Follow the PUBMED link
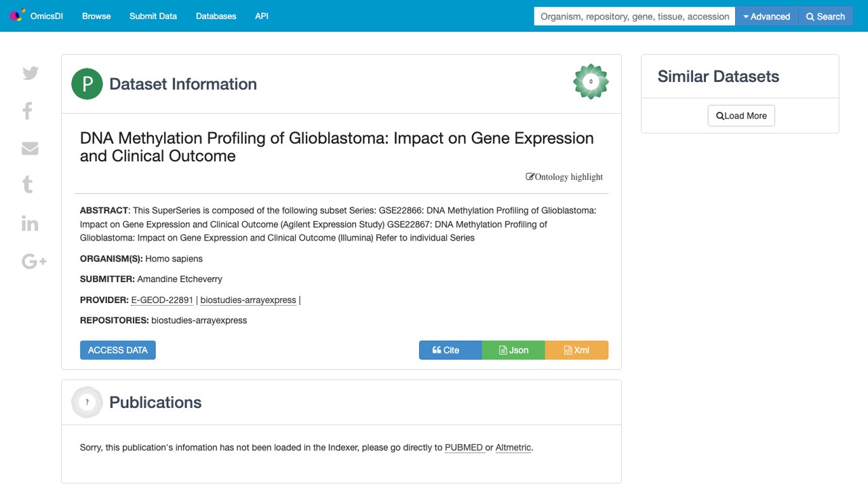This screenshot has width=868, height=488. pyautogui.click(x=464, y=447)
